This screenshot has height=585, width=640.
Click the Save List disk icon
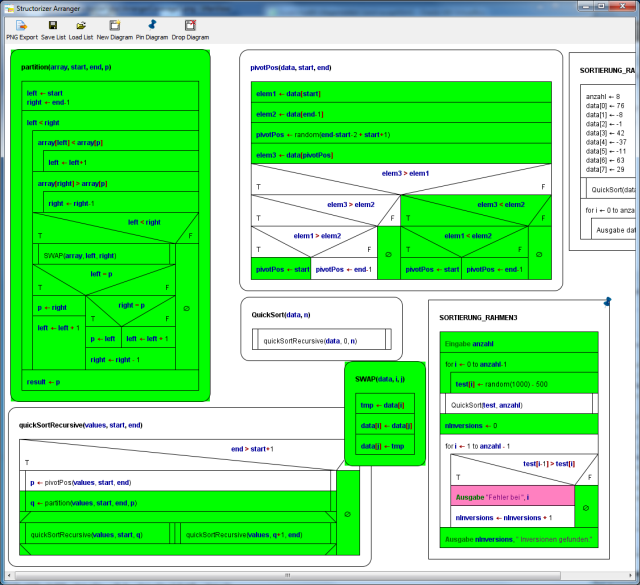tap(53, 25)
